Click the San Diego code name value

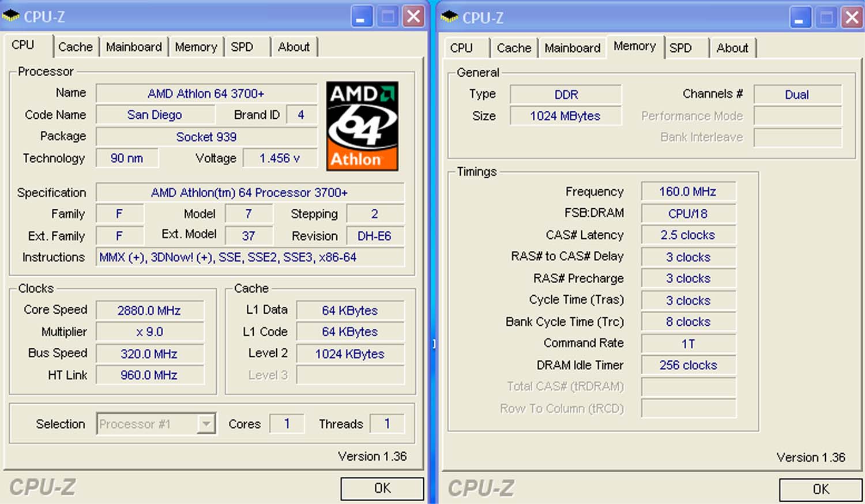click(155, 115)
